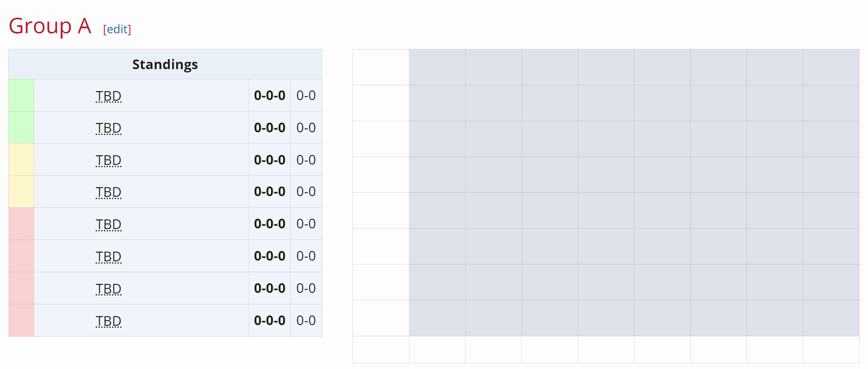
Task: Click the 0-0 score in the first row
Action: pyautogui.click(x=306, y=95)
